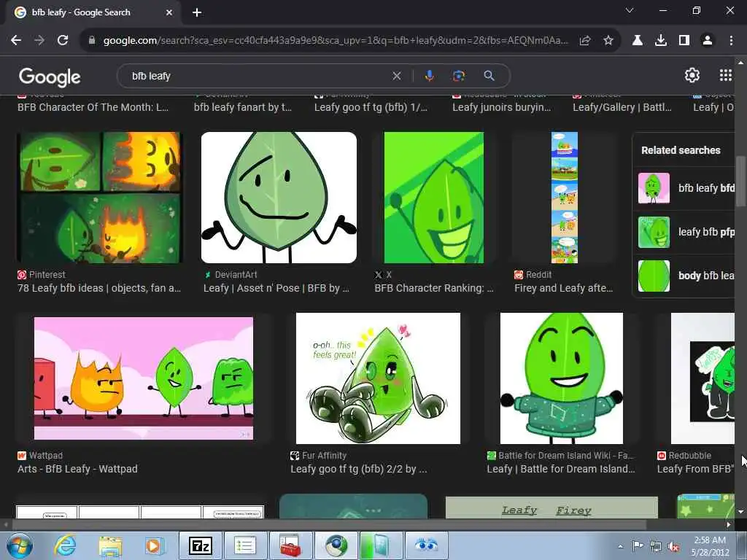This screenshot has width=747, height=560.
Task: Click the vertical page scrollbar thumb
Action: coord(740,181)
